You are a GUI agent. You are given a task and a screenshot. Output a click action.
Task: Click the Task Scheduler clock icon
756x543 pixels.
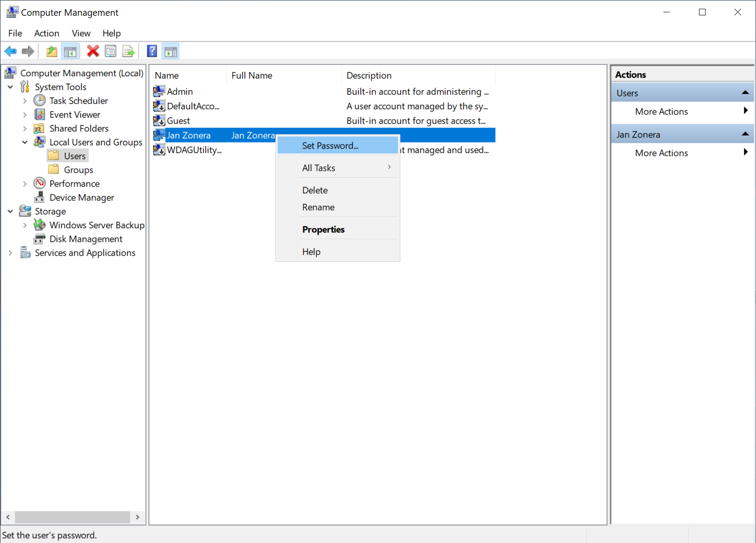coord(39,100)
